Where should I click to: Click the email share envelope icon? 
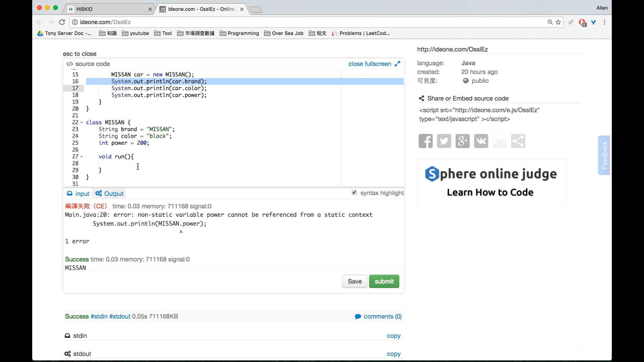499,141
